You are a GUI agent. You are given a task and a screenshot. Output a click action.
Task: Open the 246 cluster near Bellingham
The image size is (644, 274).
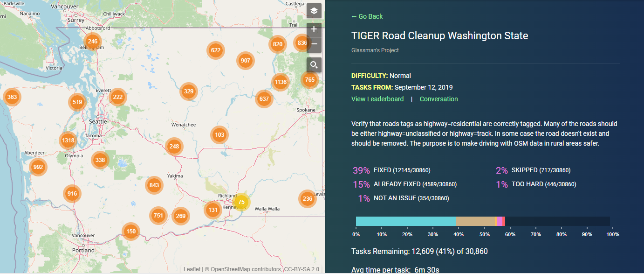point(93,41)
